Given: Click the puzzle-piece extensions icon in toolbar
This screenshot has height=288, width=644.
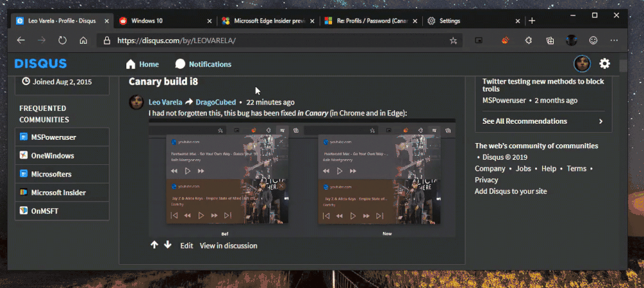Looking at the screenshot, I should tap(529, 40).
